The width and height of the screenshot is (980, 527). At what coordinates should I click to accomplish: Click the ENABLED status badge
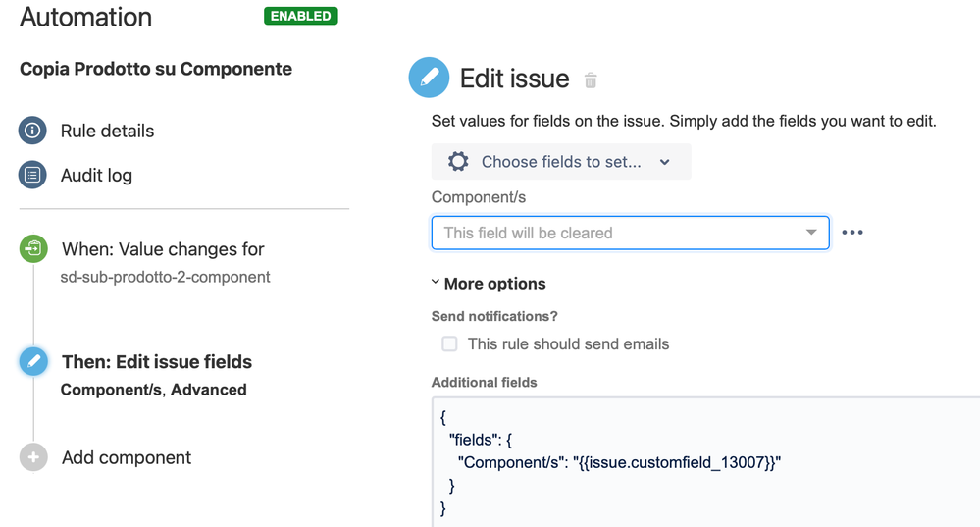[301, 17]
